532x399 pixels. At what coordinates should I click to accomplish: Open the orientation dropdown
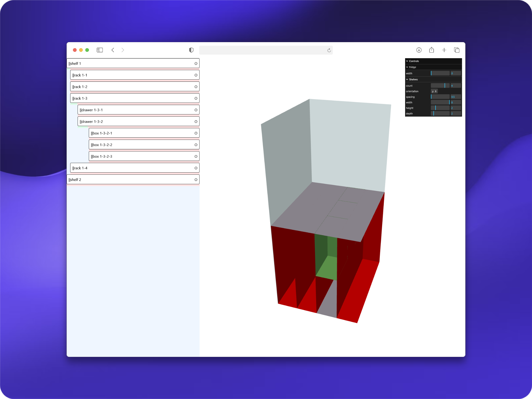(434, 91)
